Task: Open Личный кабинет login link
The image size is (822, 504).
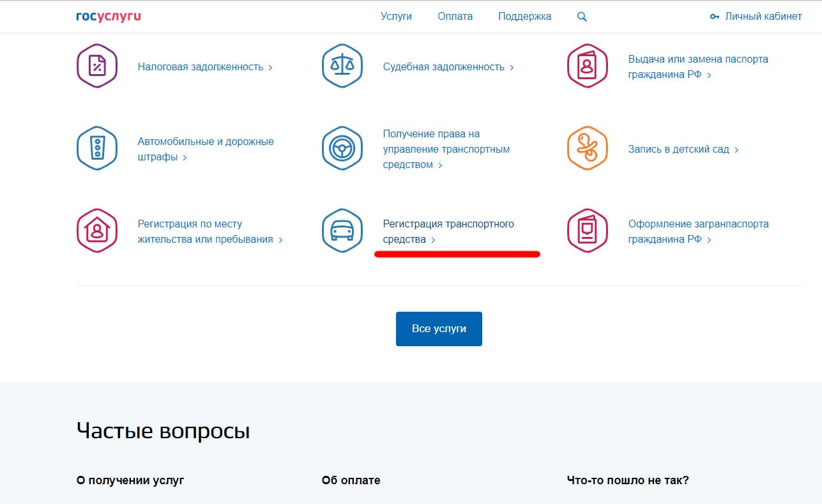Action: click(x=756, y=17)
